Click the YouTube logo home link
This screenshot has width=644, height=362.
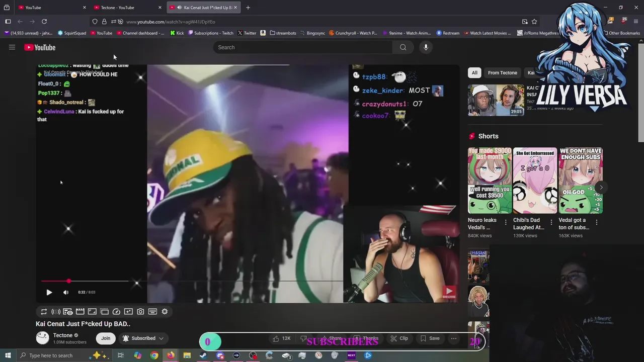[x=40, y=47]
